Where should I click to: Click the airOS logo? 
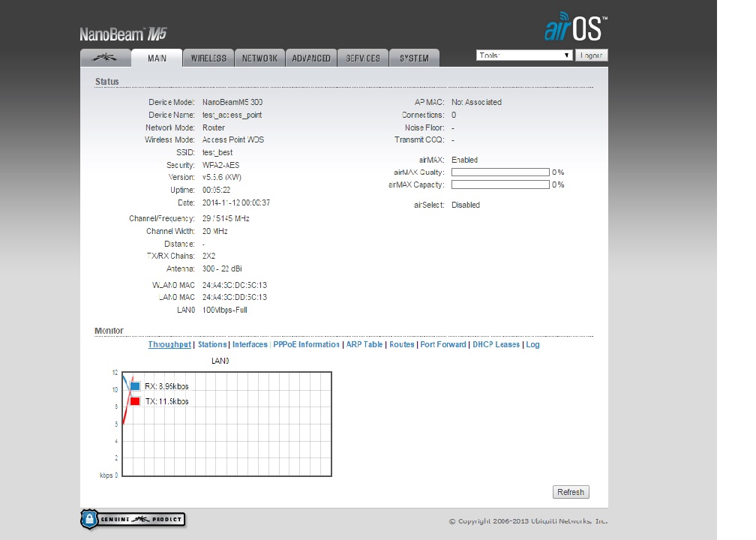574,28
